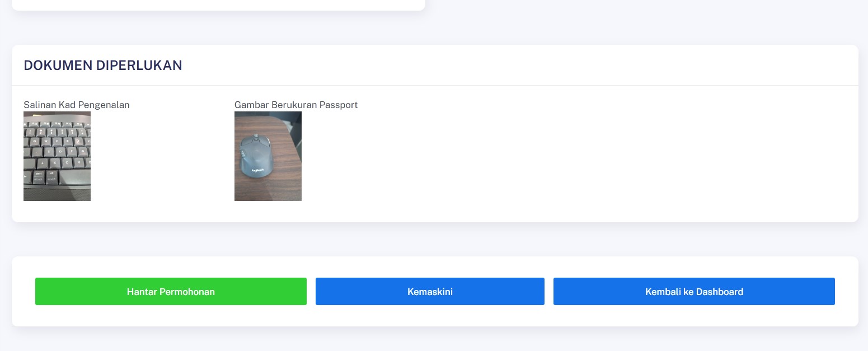Viewport: 868px width, 351px height.
Task: Click the mouse side buttons in photo
Action: (x=243, y=153)
